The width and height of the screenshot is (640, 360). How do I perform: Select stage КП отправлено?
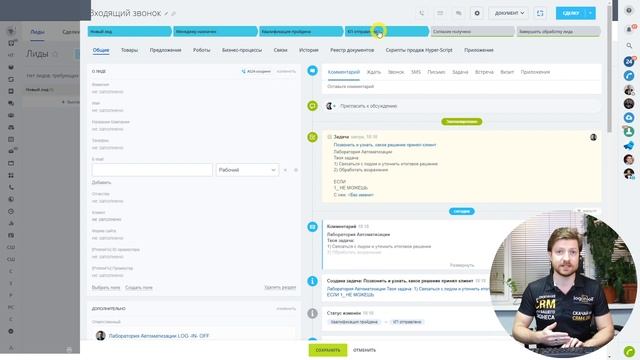click(x=387, y=31)
